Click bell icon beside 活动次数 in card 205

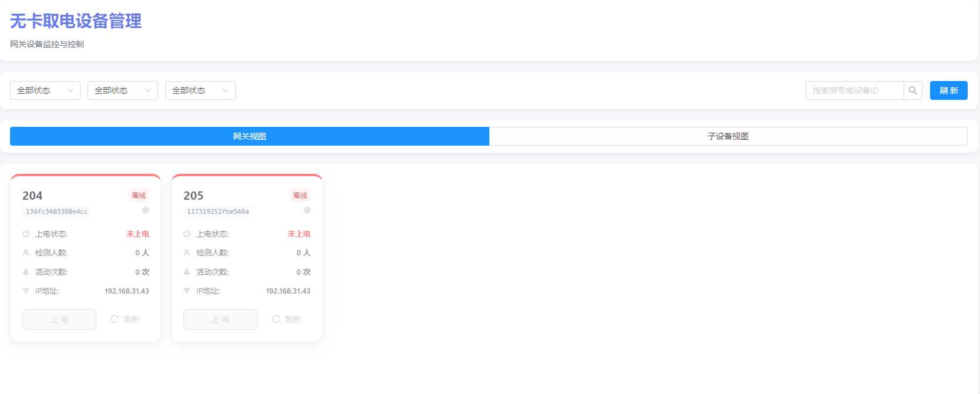tap(187, 272)
